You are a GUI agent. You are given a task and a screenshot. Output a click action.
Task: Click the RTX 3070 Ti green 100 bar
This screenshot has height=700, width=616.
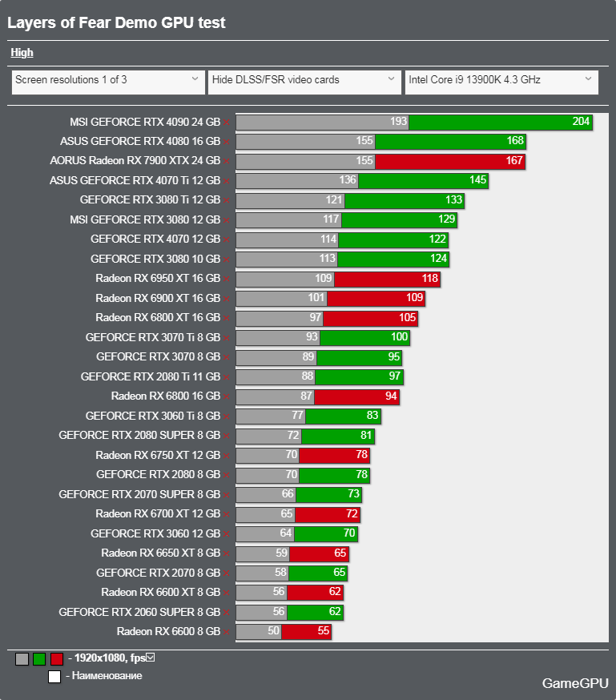click(x=364, y=338)
